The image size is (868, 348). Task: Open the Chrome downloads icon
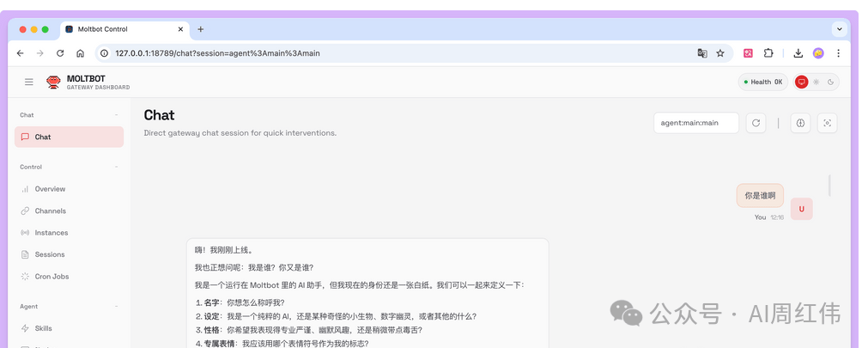798,53
